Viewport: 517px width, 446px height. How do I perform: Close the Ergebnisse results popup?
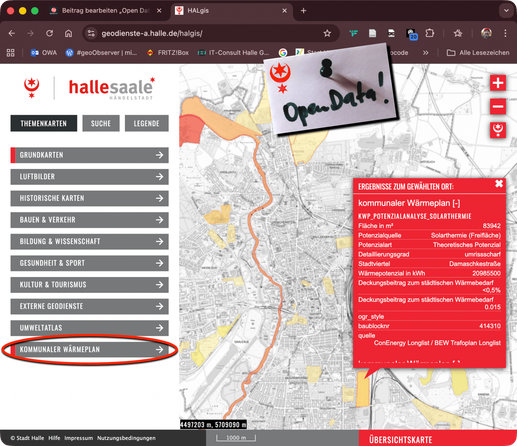[x=499, y=183]
